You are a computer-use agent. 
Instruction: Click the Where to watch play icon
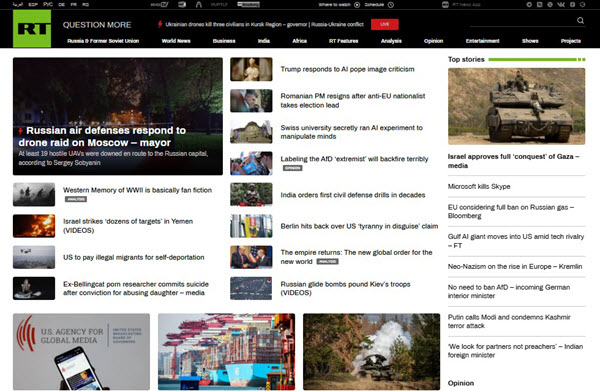coord(357,5)
